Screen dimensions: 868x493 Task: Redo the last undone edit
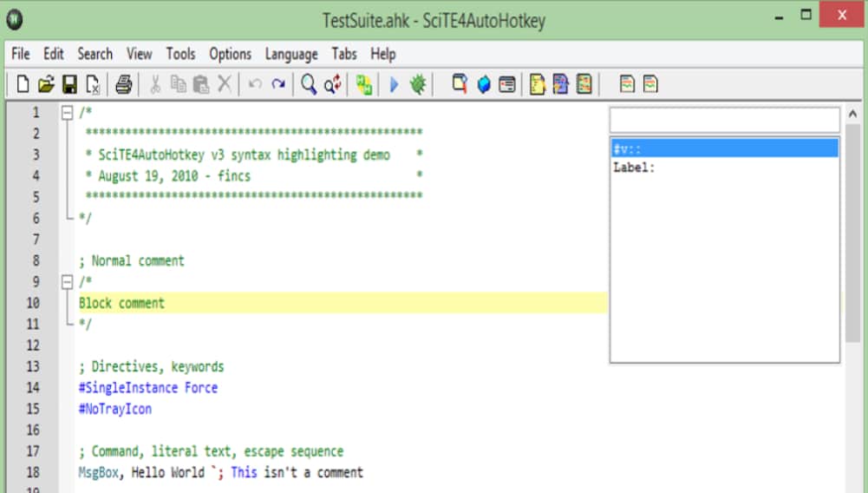click(x=278, y=84)
